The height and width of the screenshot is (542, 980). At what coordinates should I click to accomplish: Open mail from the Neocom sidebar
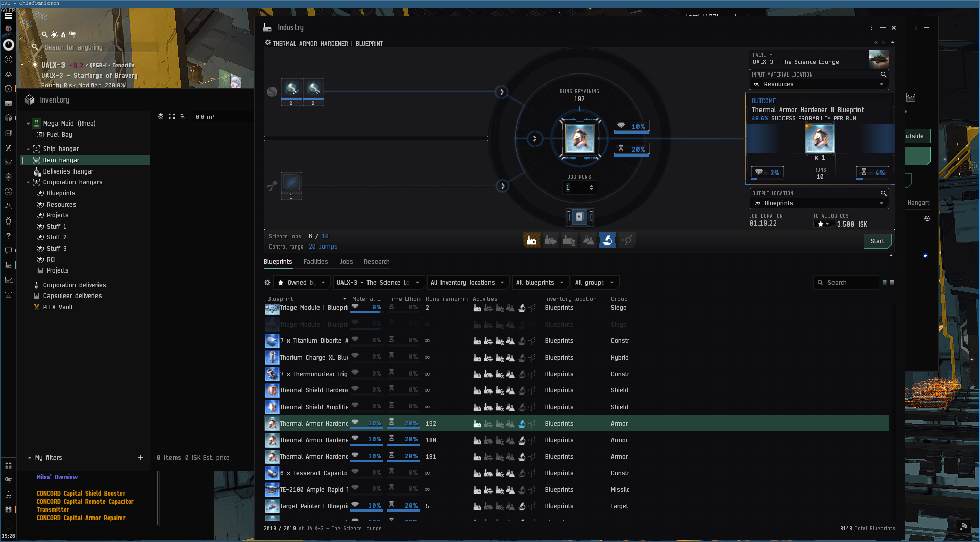8,103
